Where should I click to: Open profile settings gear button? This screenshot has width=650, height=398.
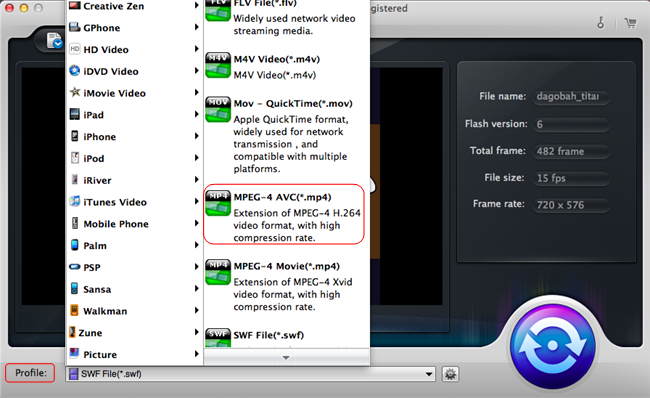[x=450, y=374]
